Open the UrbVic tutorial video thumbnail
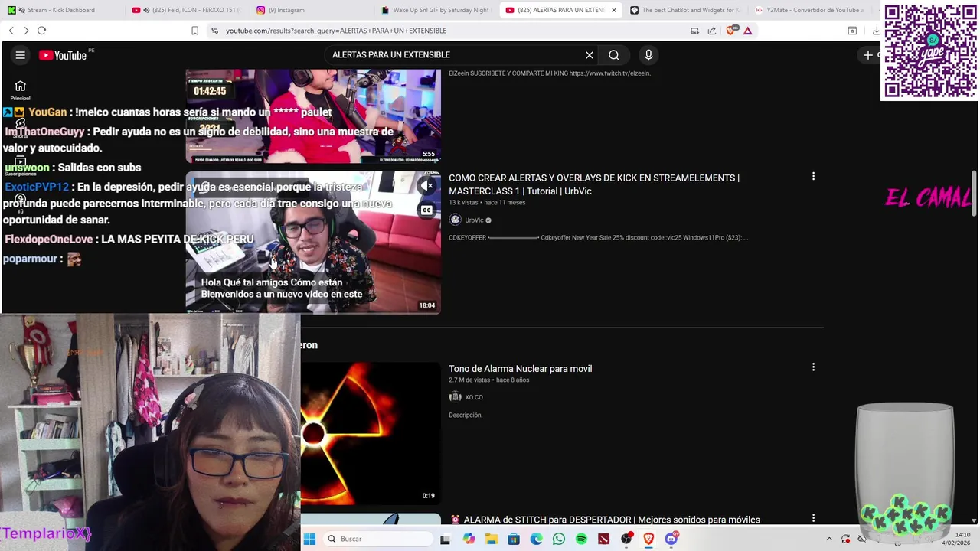Image resolution: width=980 pixels, height=551 pixels. (x=313, y=242)
